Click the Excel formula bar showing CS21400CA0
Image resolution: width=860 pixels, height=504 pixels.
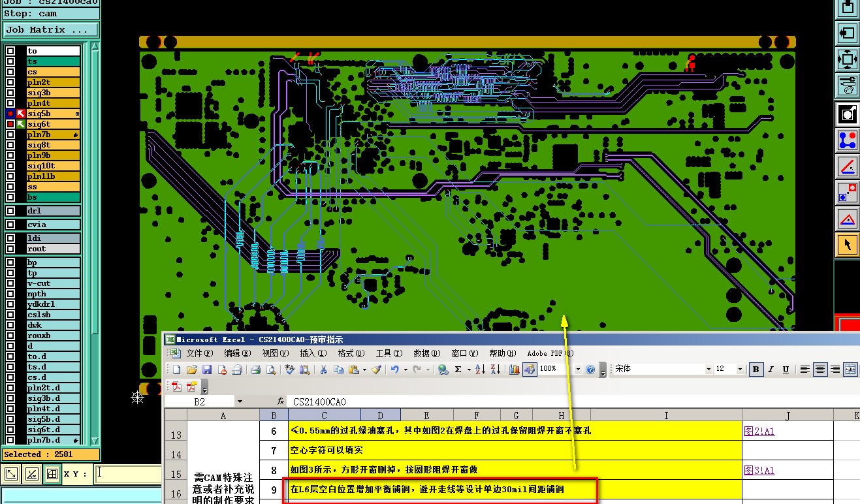pos(575,402)
